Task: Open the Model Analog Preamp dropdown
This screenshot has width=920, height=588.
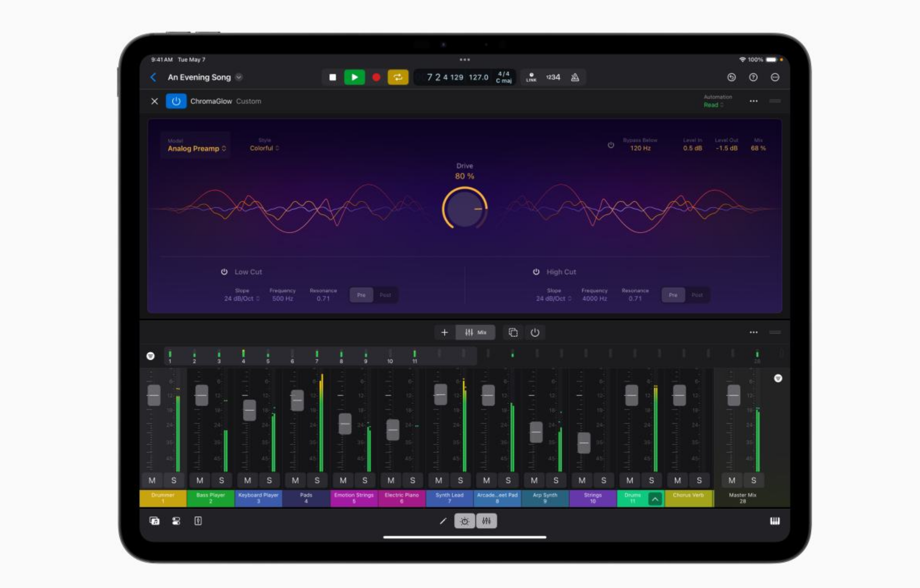Action: [x=196, y=149]
